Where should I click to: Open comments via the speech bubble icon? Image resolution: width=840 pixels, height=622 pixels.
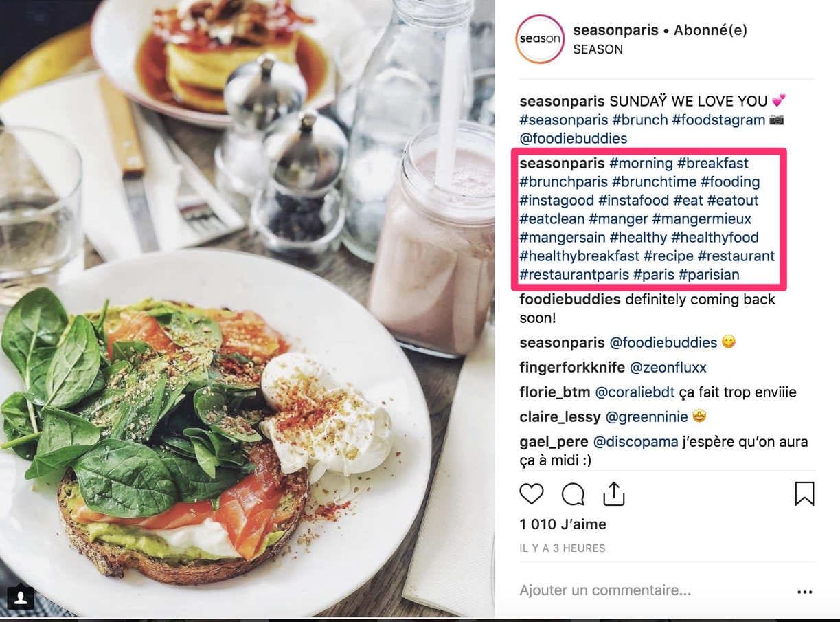pyautogui.click(x=573, y=493)
